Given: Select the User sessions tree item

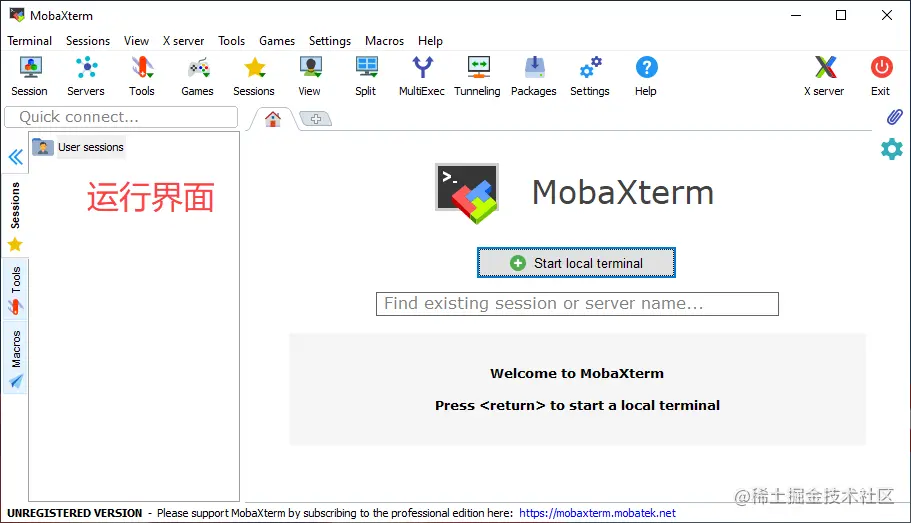Looking at the screenshot, I should [78, 147].
